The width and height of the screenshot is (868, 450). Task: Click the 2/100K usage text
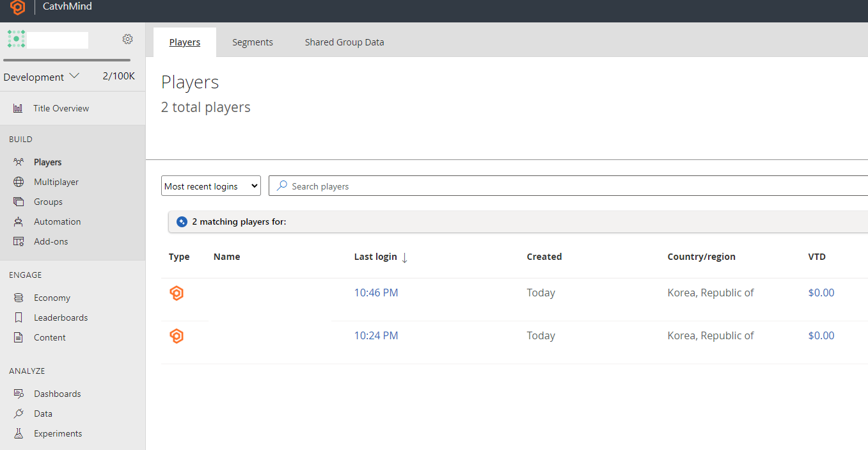(x=119, y=76)
